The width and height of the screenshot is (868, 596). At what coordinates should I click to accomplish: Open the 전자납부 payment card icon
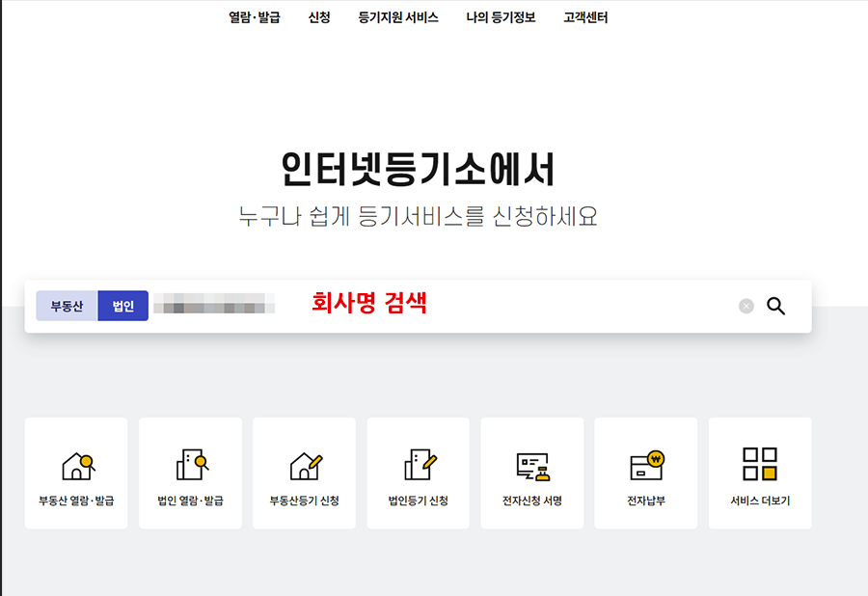(x=646, y=465)
